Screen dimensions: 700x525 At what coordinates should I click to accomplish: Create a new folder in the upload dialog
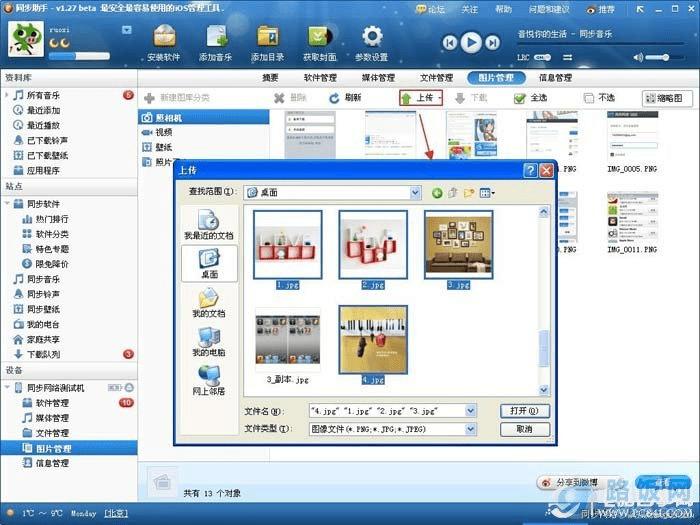tap(469, 193)
